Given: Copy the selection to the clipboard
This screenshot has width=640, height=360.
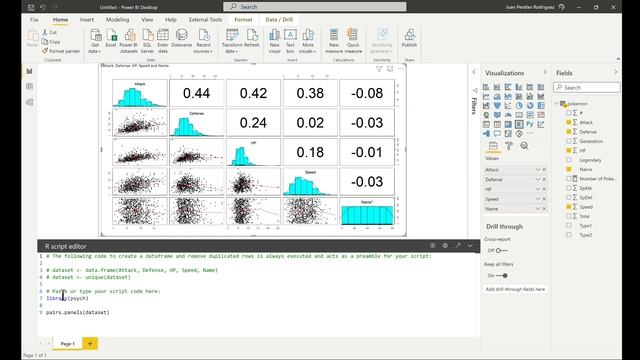Looking at the screenshot, I should tap(51, 42).
